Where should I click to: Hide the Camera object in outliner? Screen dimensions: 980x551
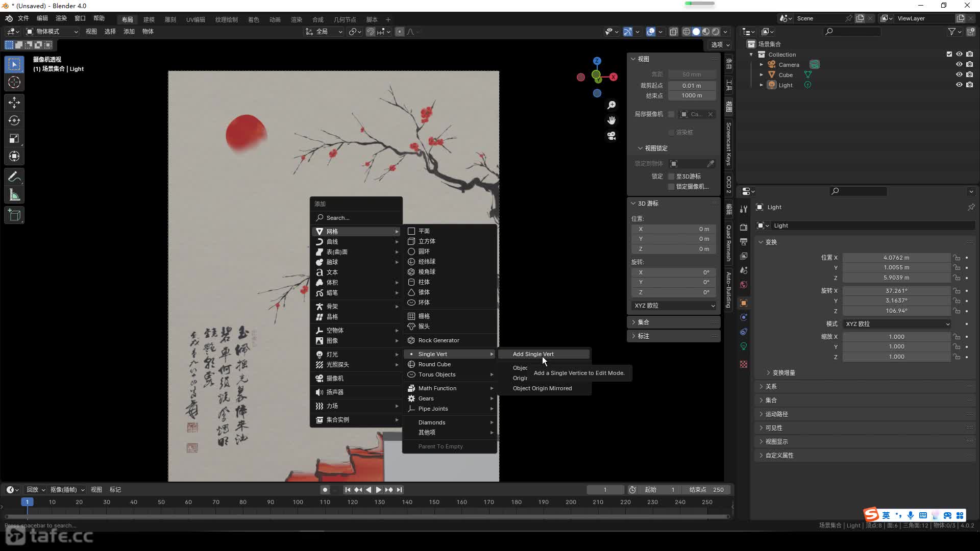(959, 64)
